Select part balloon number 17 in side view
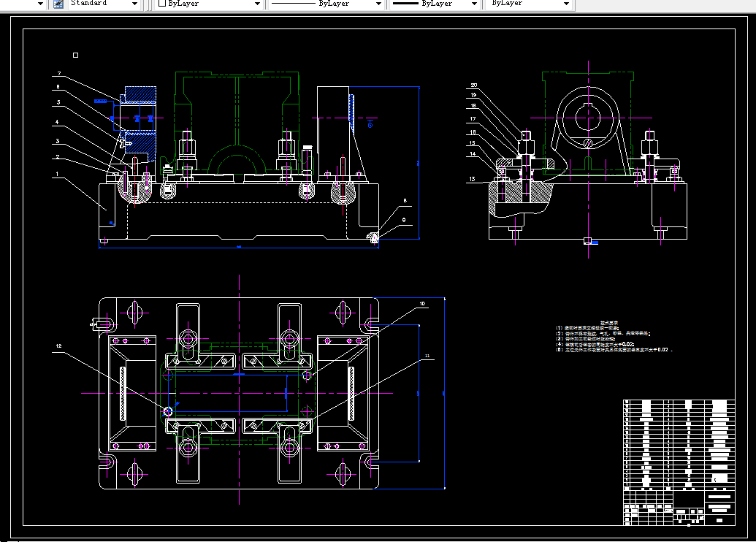The width and height of the screenshot is (756, 542). pos(473,118)
